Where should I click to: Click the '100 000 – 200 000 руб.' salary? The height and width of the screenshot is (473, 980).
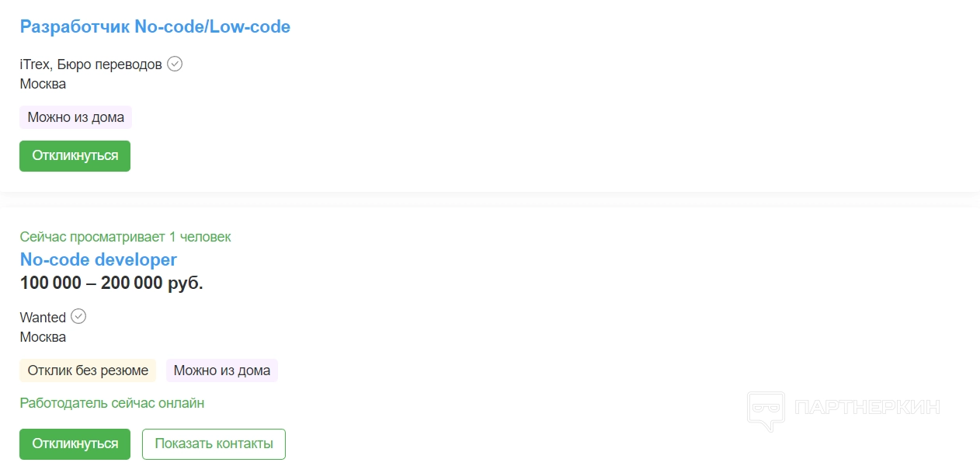(x=111, y=283)
